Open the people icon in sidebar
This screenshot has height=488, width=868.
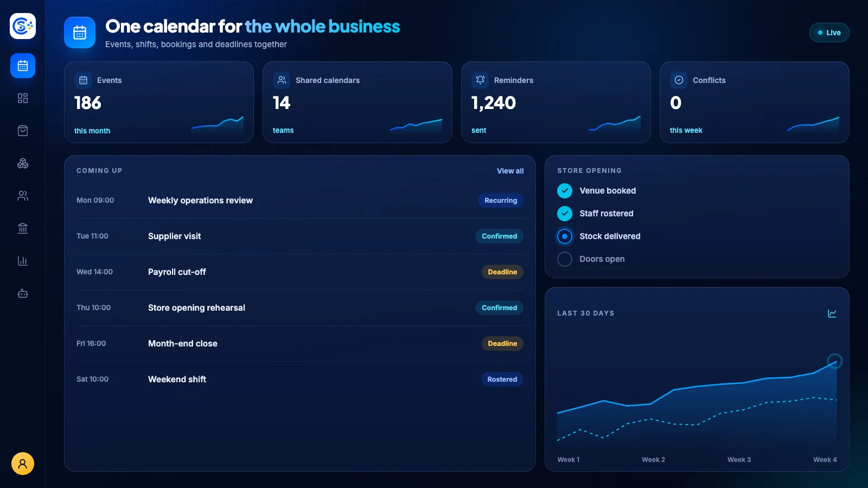pos(23,196)
